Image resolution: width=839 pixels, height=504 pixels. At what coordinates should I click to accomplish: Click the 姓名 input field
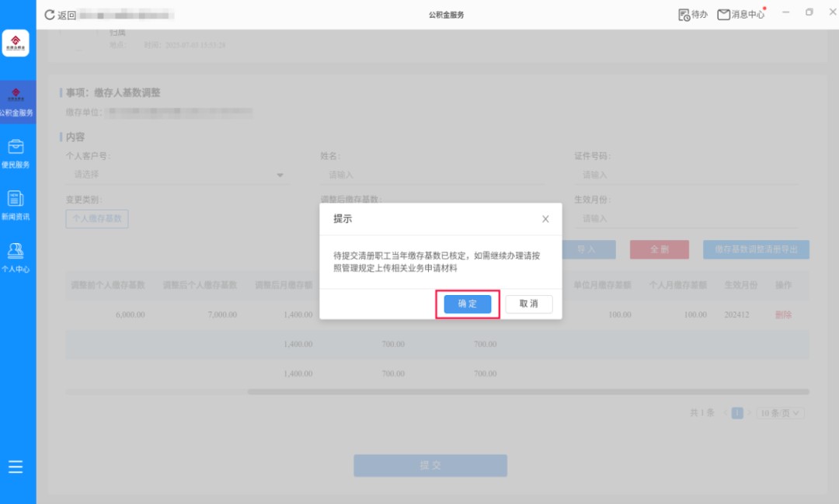(x=433, y=175)
